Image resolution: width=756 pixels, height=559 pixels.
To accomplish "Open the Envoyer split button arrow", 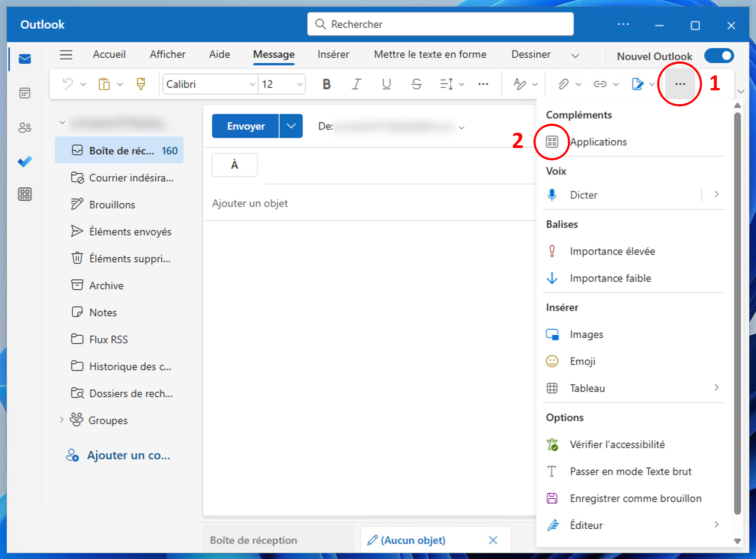I will pyautogui.click(x=291, y=126).
